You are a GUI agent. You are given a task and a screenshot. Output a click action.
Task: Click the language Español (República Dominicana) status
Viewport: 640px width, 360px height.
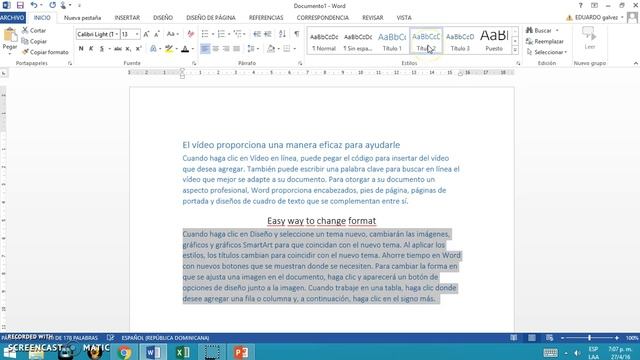coord(165,338)
